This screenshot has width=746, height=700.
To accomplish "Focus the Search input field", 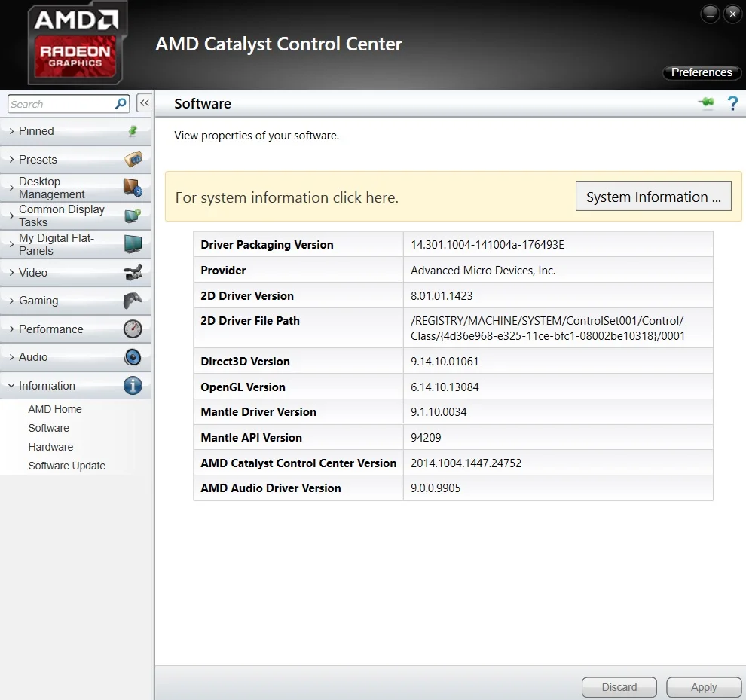I will click(61, 104).
